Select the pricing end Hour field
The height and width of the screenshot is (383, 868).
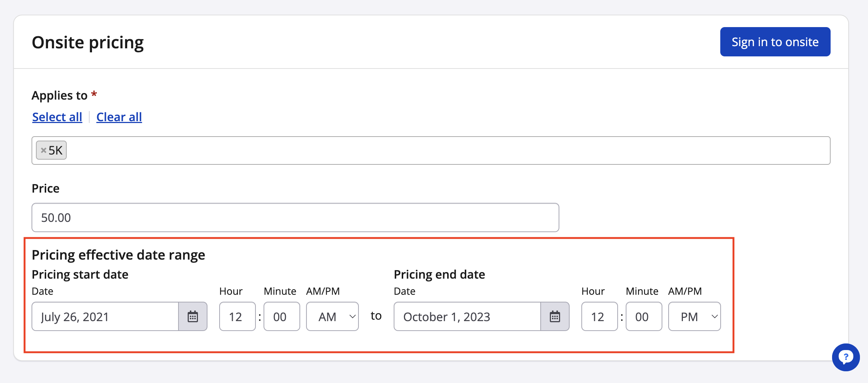click(599, 316)
